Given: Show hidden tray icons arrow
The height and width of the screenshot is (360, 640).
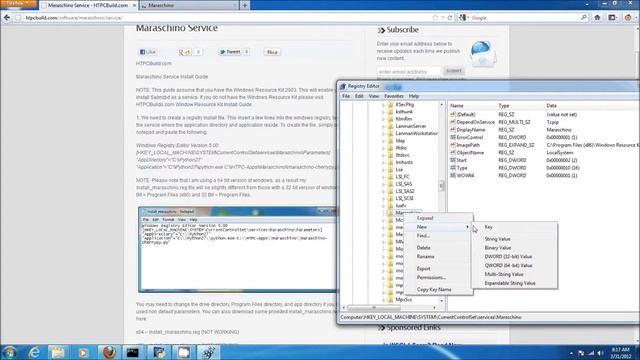Looking at the screenshot, I should coord(571,353).
